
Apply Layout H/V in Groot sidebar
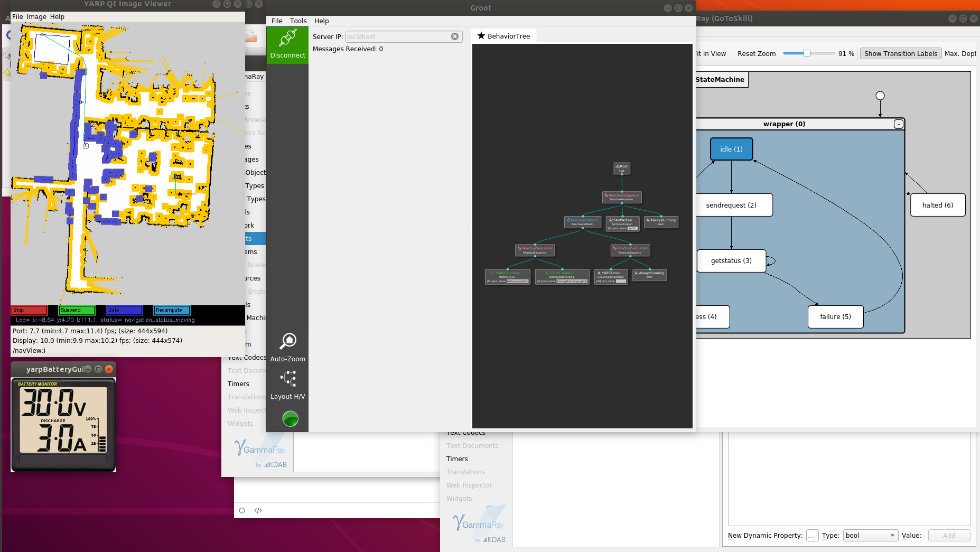coord(287,379)
